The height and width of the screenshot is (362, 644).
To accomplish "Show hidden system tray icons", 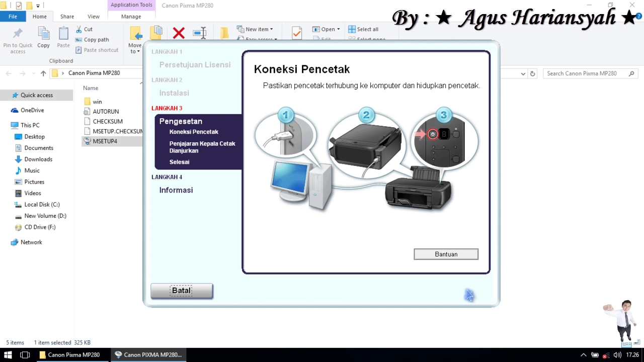I will [584, 355].
